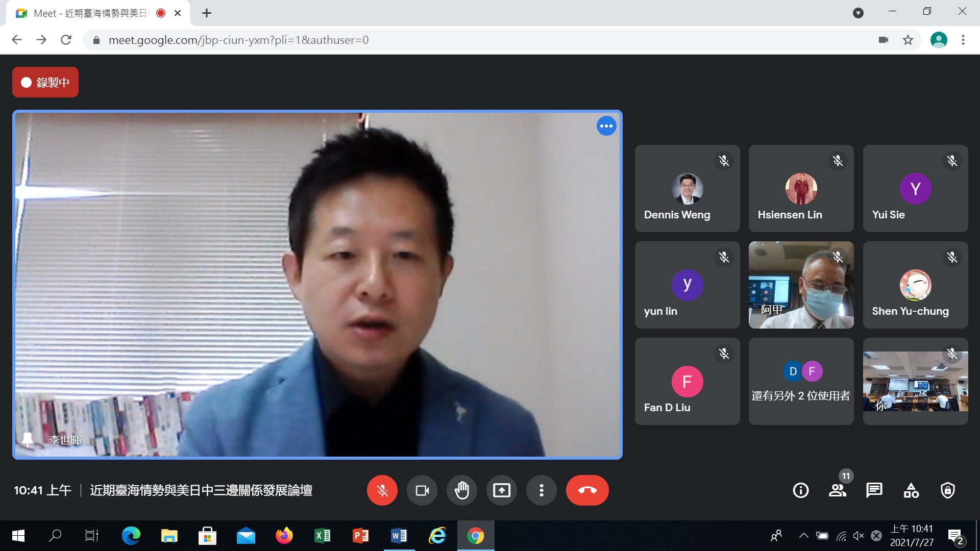The height and width of the screenshot is (551, 980).
Task: Open the activities shapes icon
Action: coord(911,490)
